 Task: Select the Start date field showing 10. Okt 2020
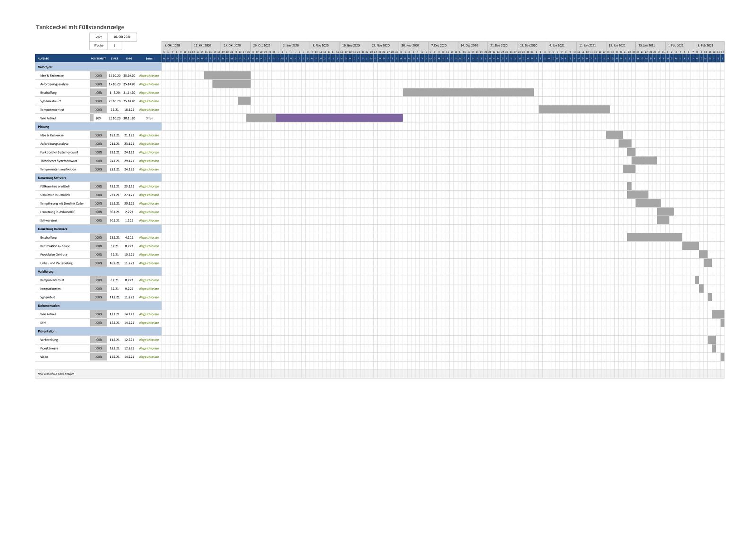point(122,37)
